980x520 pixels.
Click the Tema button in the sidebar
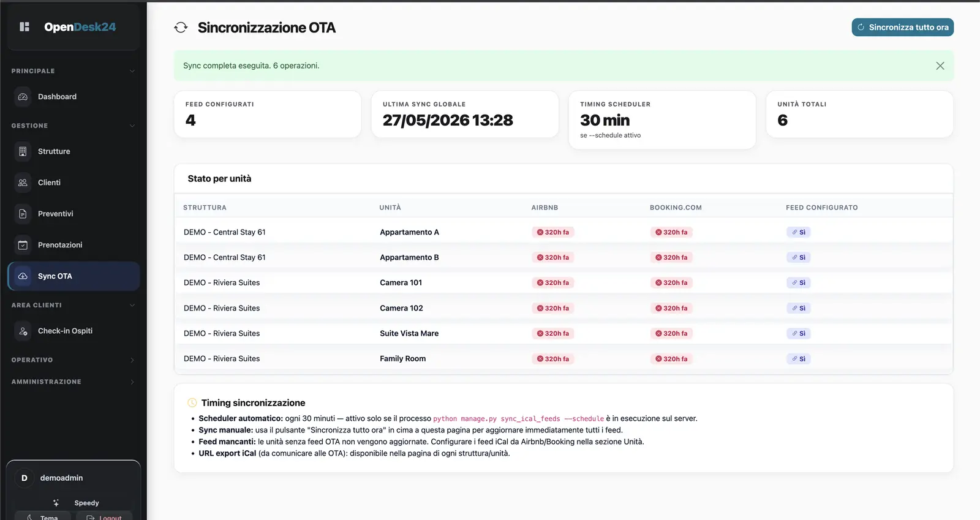coord(43,516)
